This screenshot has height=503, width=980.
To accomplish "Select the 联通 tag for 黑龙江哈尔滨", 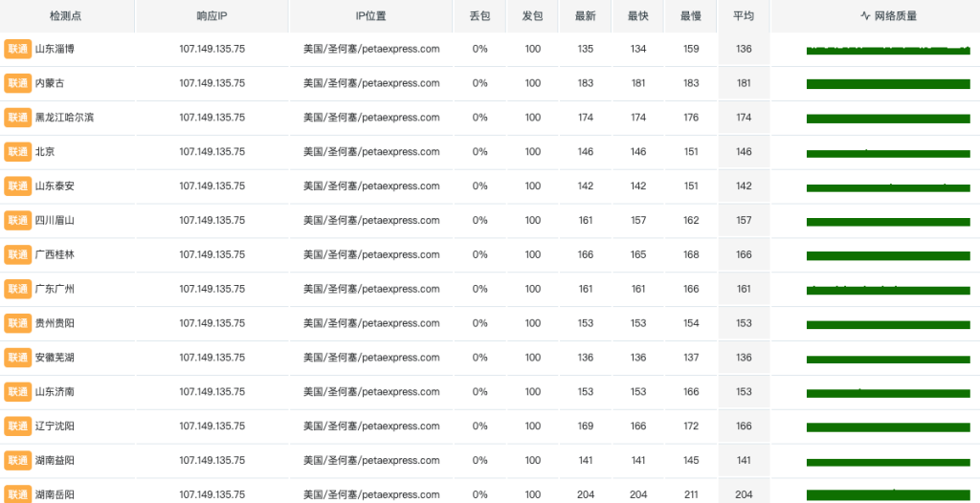I will coord(18,118).
